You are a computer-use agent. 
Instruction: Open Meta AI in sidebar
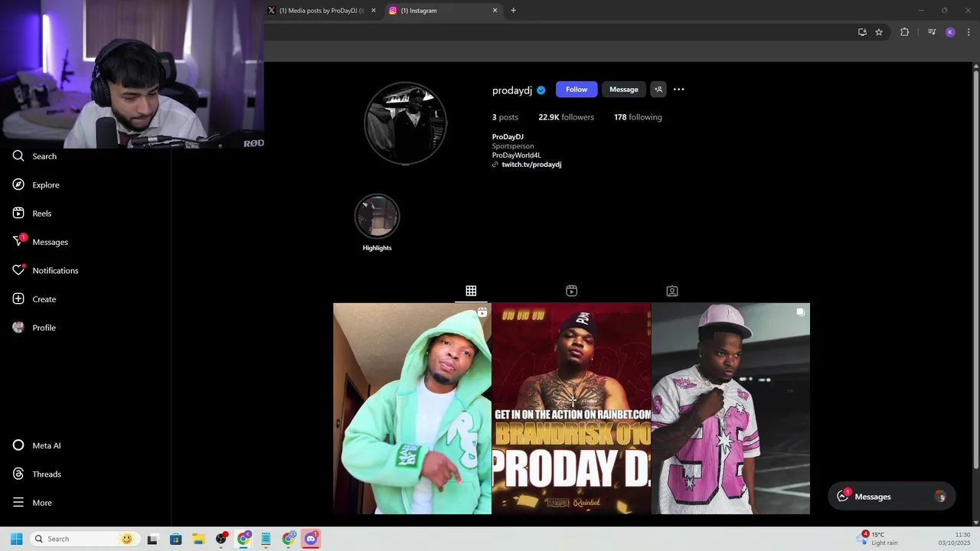pyautogui.click(x=37, y=445)
